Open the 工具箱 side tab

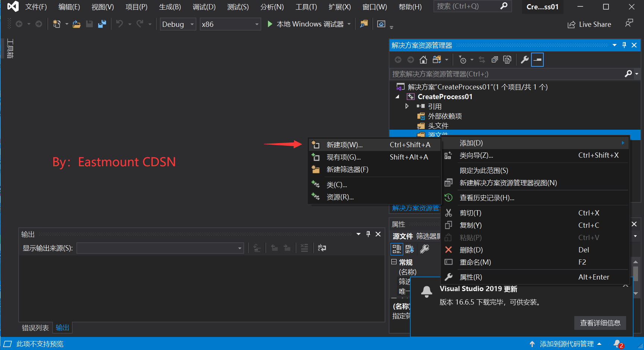point(10,48)
